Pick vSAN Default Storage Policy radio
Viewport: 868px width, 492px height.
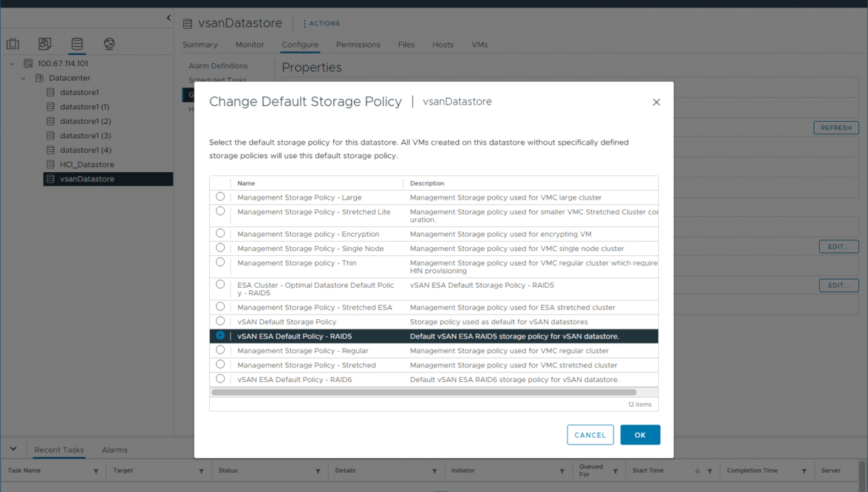[x=220, y=321]
